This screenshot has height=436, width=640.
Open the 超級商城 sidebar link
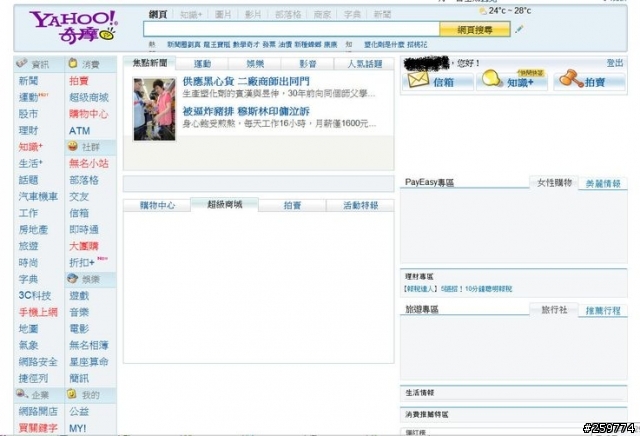[x=89, y=98]
